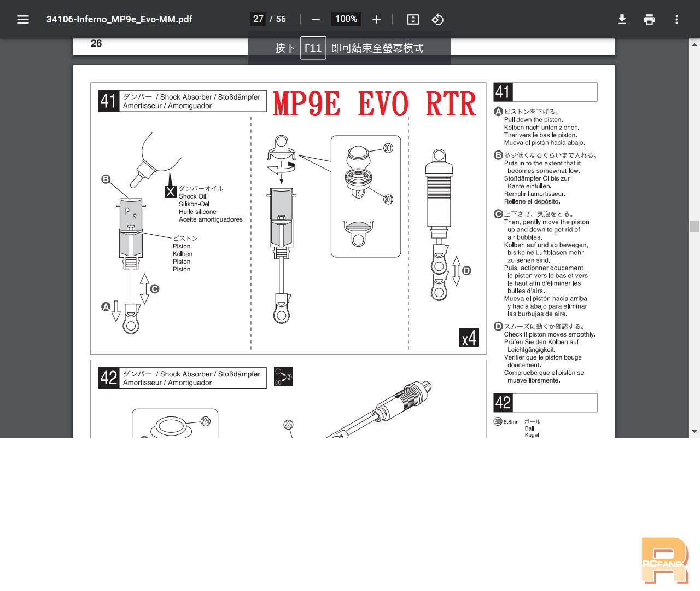700x591 pixels.
Task: Click the step 42 Shock Absorber header
Action: pos(182,378)
